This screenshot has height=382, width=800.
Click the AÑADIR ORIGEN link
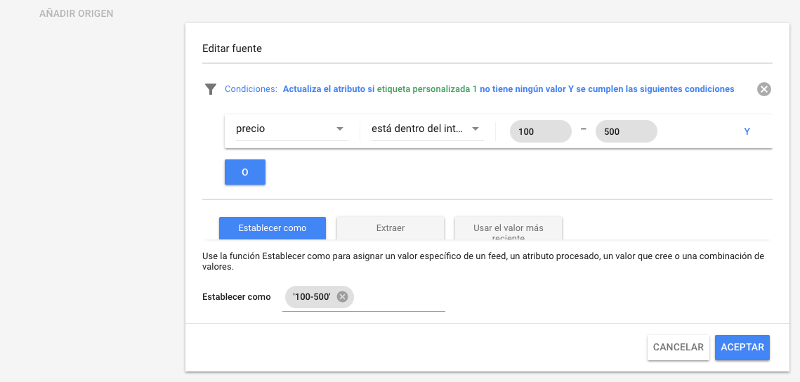click(x=77, y=14)
